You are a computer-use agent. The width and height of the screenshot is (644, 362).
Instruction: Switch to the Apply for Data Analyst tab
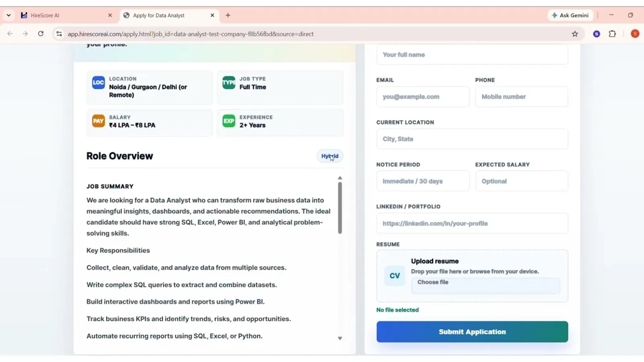(169, 15)
